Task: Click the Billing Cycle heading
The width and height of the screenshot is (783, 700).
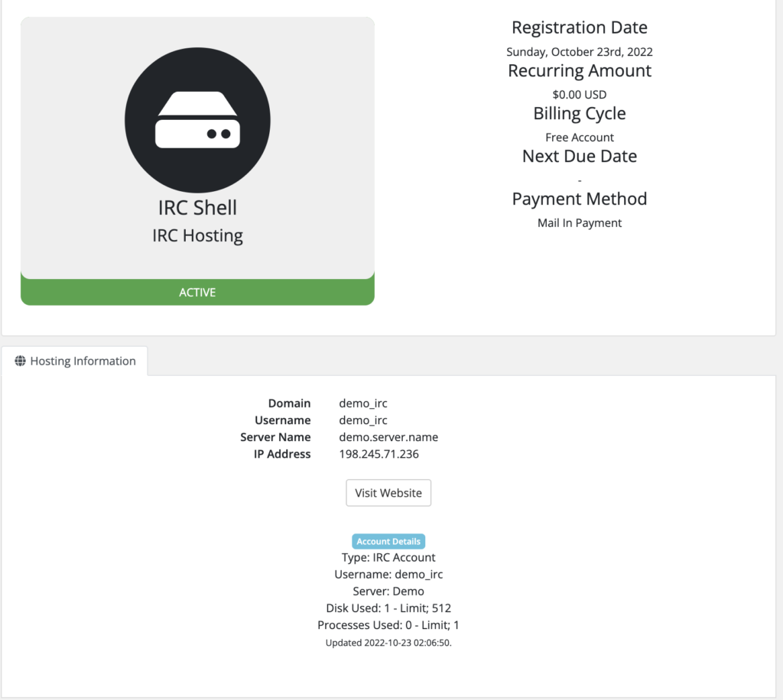Action: tap(580, 113)
